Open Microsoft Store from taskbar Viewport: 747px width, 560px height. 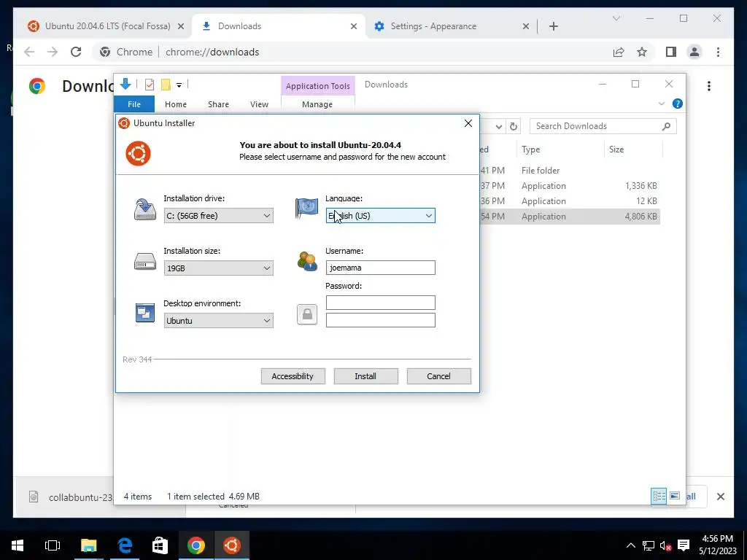[160, 545]
